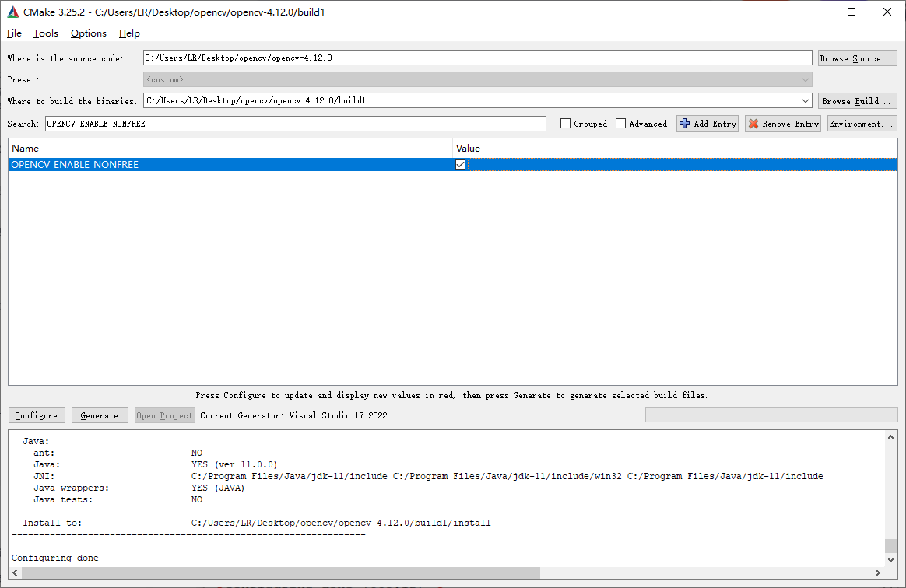
Task: Click 'Java wrappers:' line in output log
Action: pos(139,488)
